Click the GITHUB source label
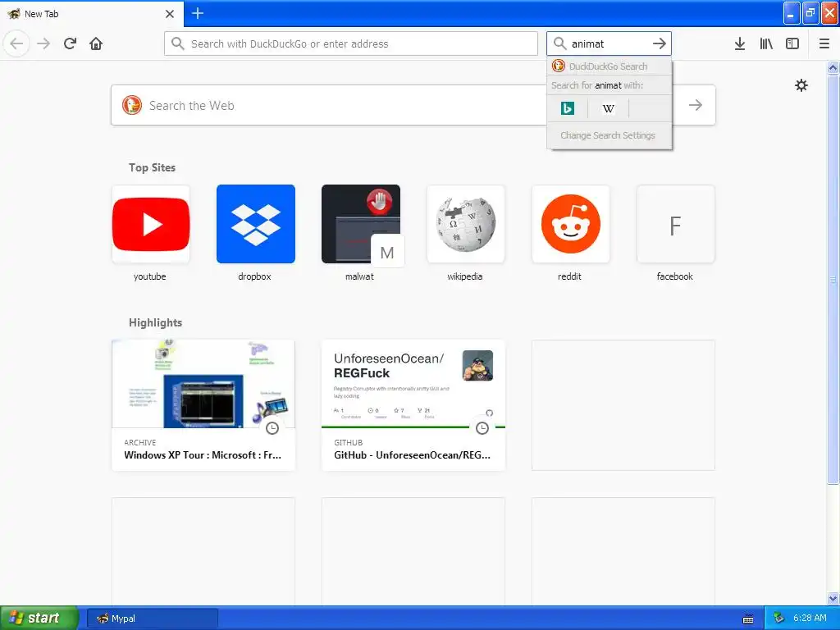Image resolution: width=840 pixels, height=630 pixels. 348,442
